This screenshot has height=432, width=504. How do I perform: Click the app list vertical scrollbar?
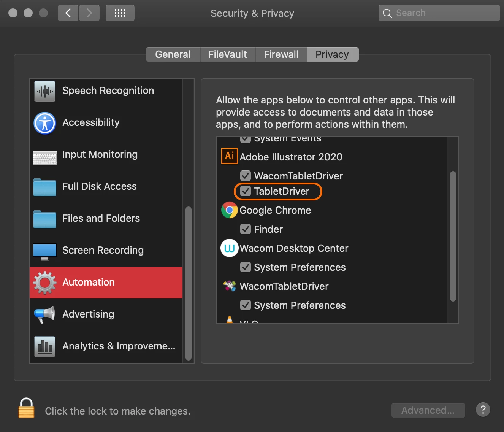(453, 236)
